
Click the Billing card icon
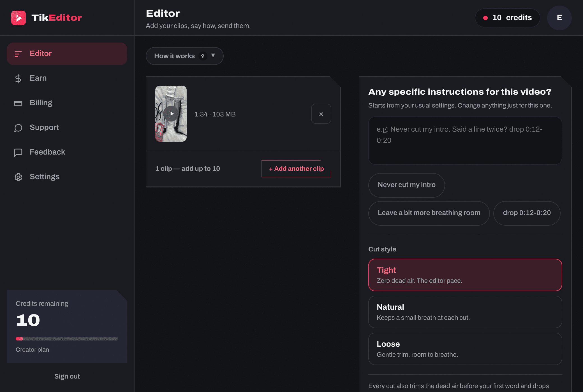[18, 103]
